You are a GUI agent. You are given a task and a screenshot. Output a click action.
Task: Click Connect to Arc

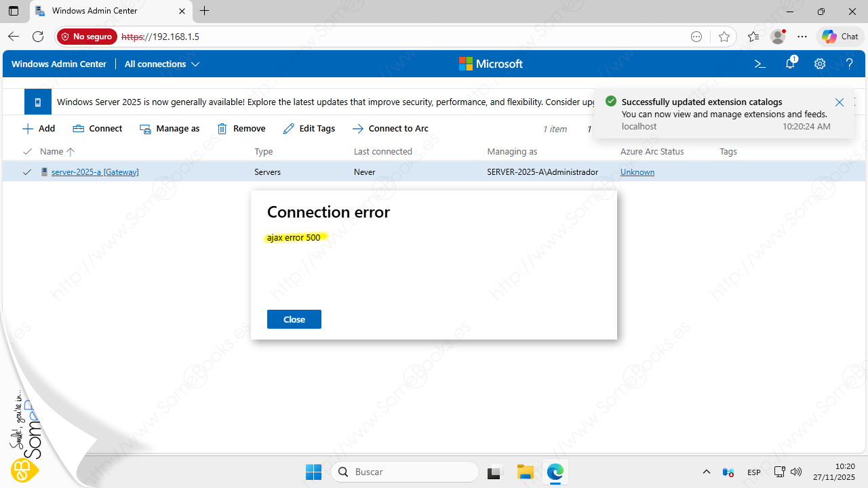click(391, 129)
